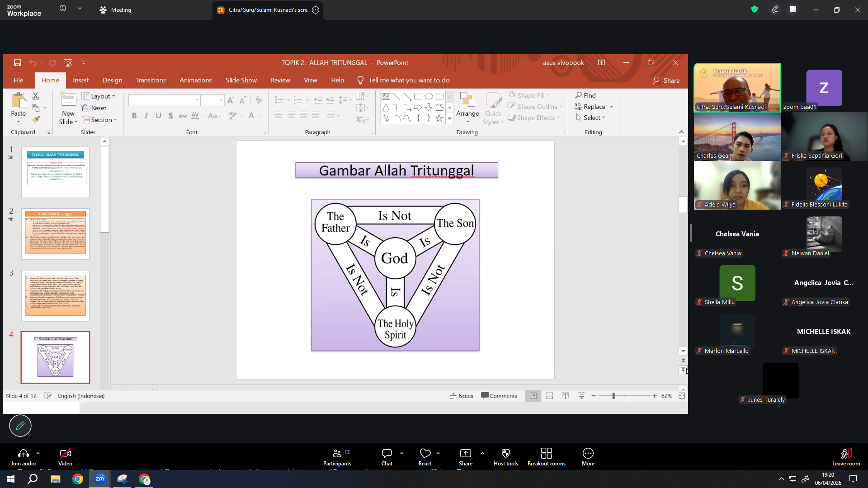Toggle the Comments pane

pos(499,396)
